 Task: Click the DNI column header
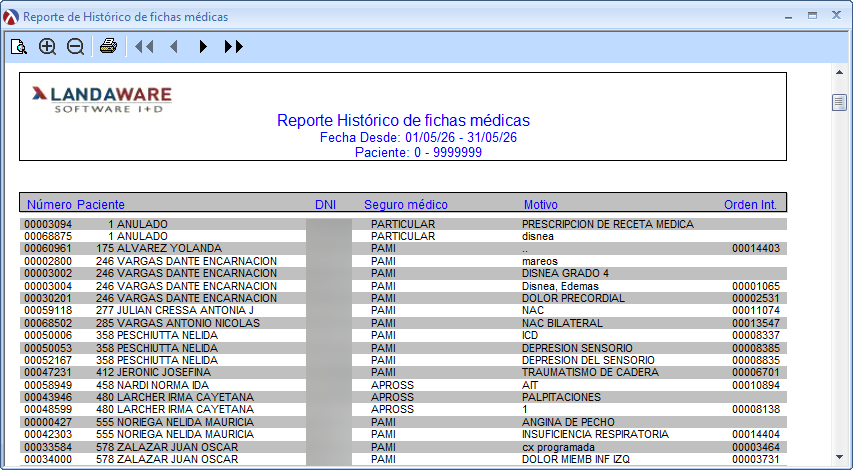point(325,205)
